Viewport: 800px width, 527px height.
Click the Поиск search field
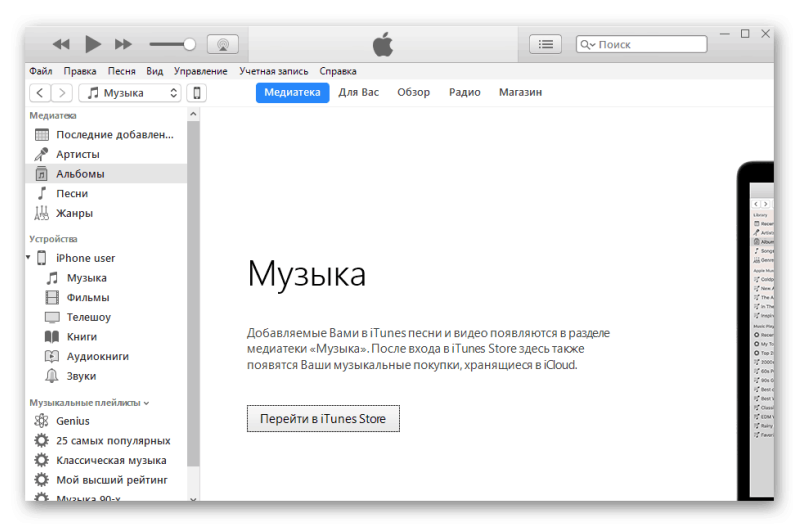[641, 44]
